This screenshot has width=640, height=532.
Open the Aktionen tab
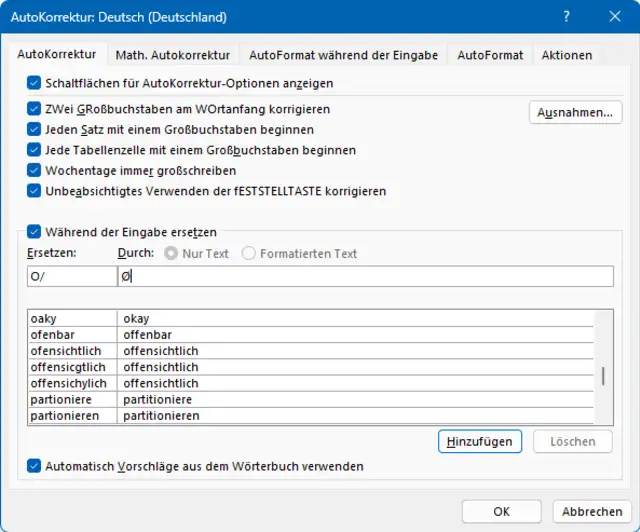click(x=567, y=55)
